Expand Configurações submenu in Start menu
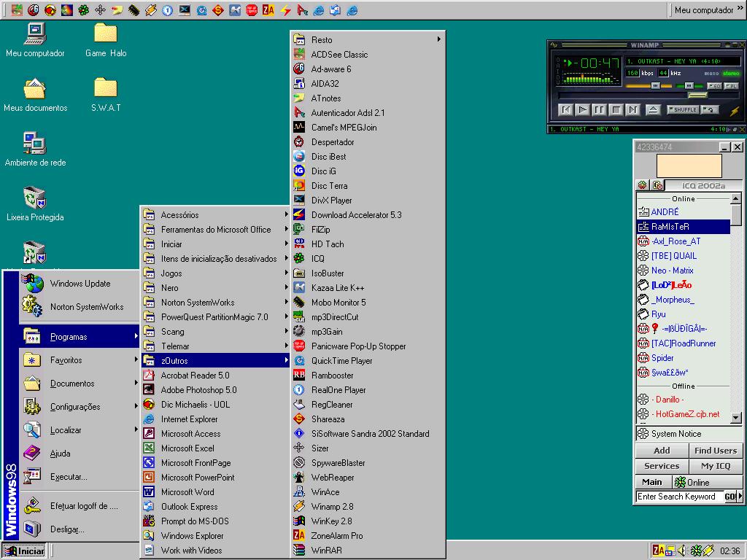The image size is (747, 560). [80, 407]
